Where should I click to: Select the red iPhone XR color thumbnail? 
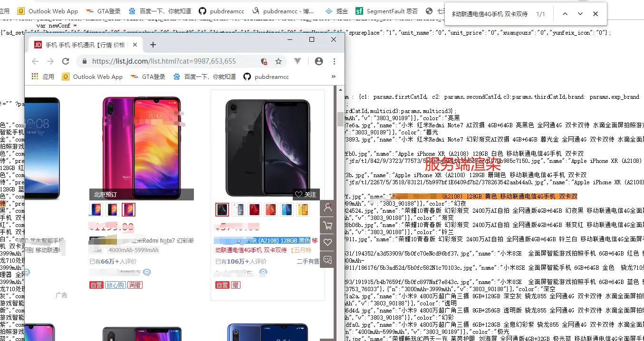coord(254,209)
